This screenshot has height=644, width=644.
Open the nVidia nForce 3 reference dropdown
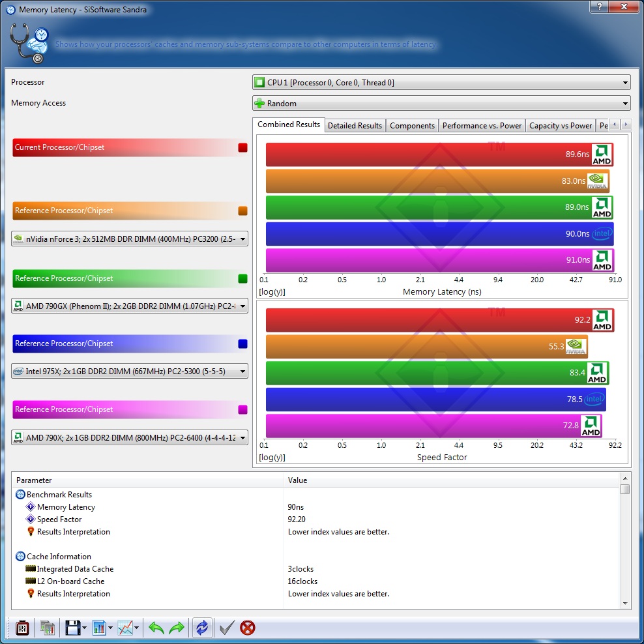(129, 239)
